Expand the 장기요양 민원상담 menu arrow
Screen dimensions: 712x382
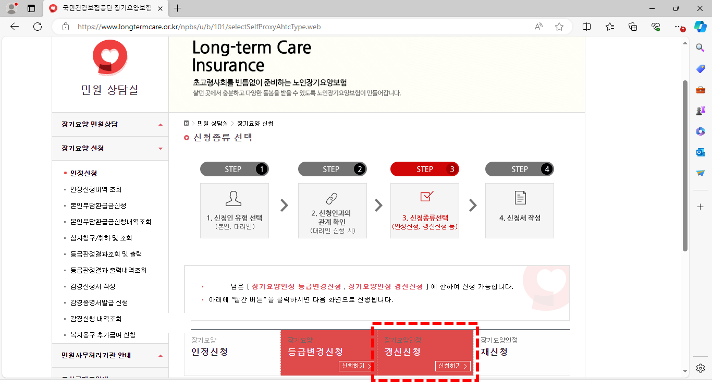click(x=160, y=124)
